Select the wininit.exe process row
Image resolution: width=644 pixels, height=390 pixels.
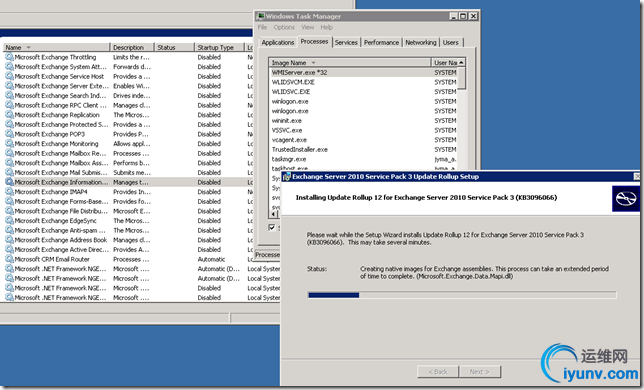tap(363, 121)
